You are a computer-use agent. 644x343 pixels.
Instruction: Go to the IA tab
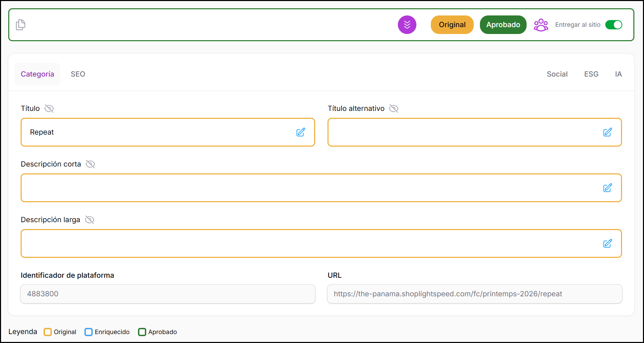[618, 74]
